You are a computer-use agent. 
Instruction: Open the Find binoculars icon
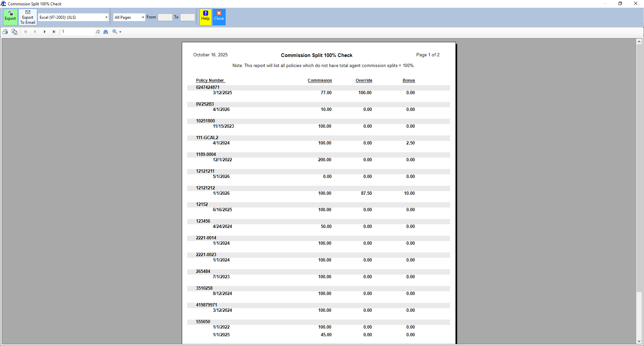pos(106,32)
